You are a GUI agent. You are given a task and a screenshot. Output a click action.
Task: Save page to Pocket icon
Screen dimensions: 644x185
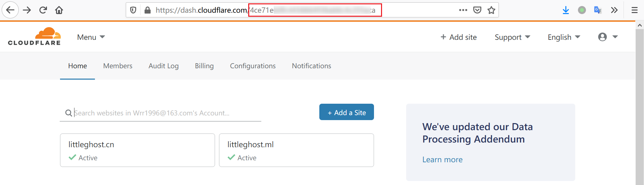click(477, 10)
